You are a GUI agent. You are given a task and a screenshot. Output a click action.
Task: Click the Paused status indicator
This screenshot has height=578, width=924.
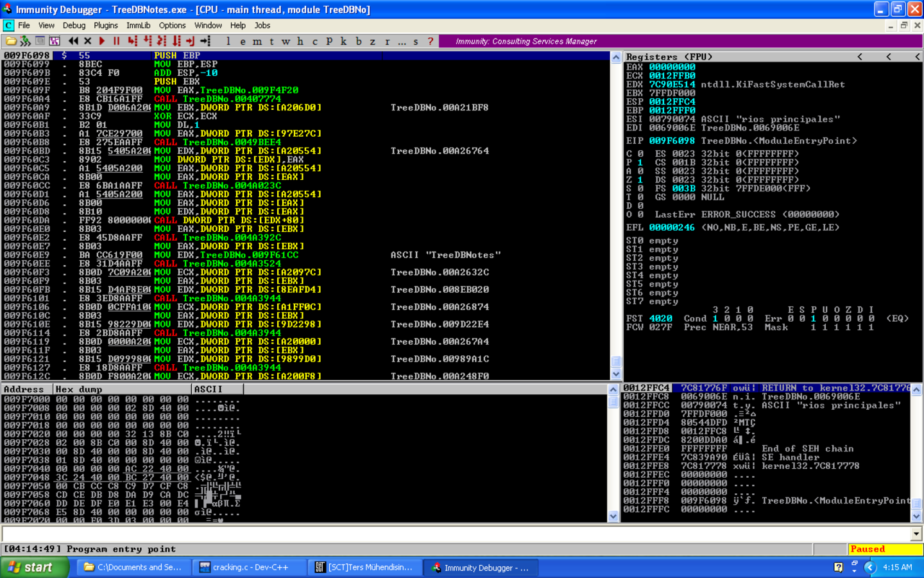coord(885,549)
